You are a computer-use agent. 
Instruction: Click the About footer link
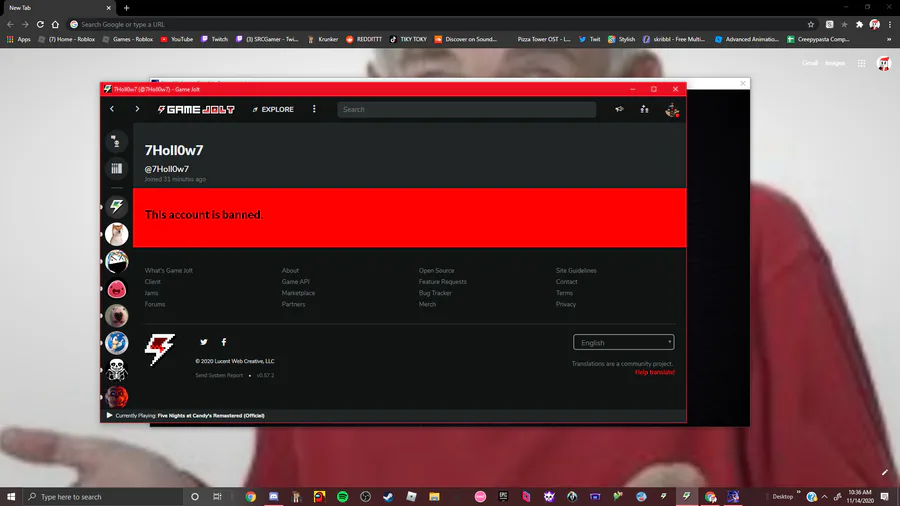(290, 270)
